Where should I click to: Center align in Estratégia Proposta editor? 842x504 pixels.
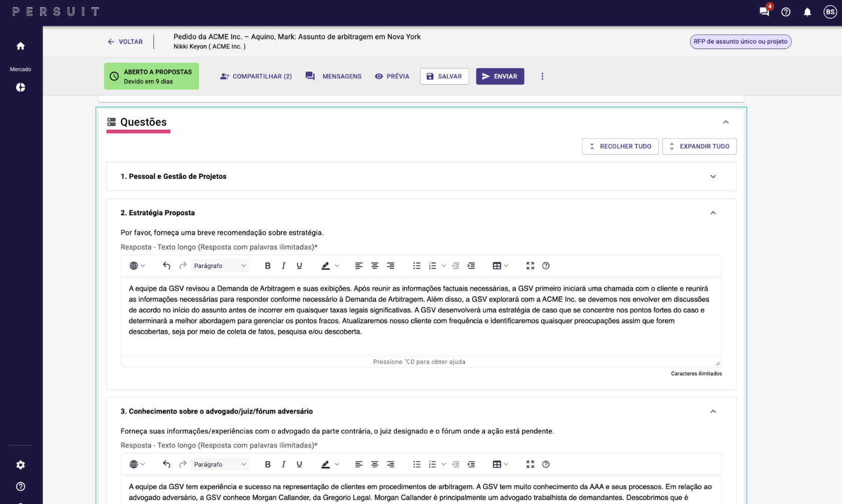click(375, 266)
